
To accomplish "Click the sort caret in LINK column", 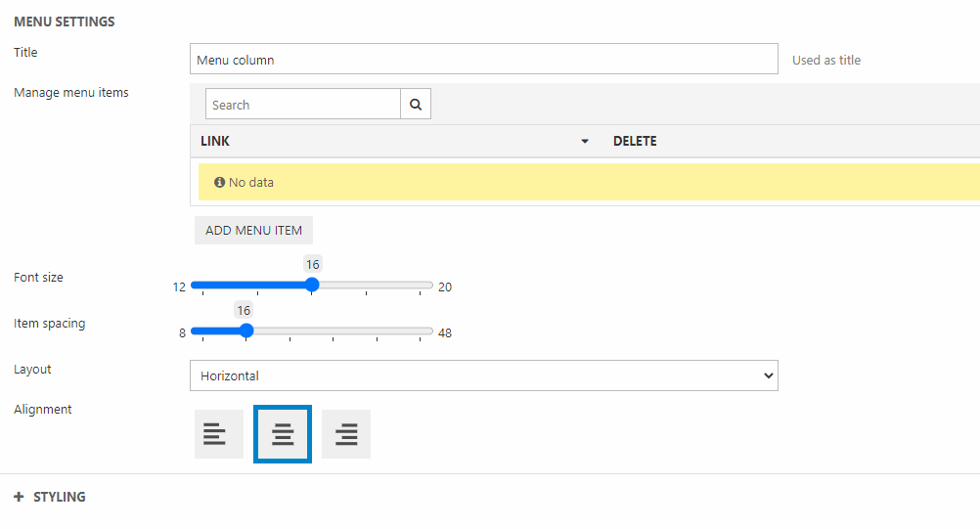I will click(x=585, y=142).
